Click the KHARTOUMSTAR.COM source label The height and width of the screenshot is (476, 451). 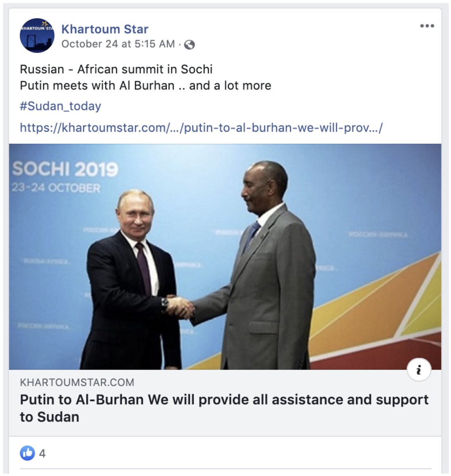pyautogui.click(x=77, y=382)
